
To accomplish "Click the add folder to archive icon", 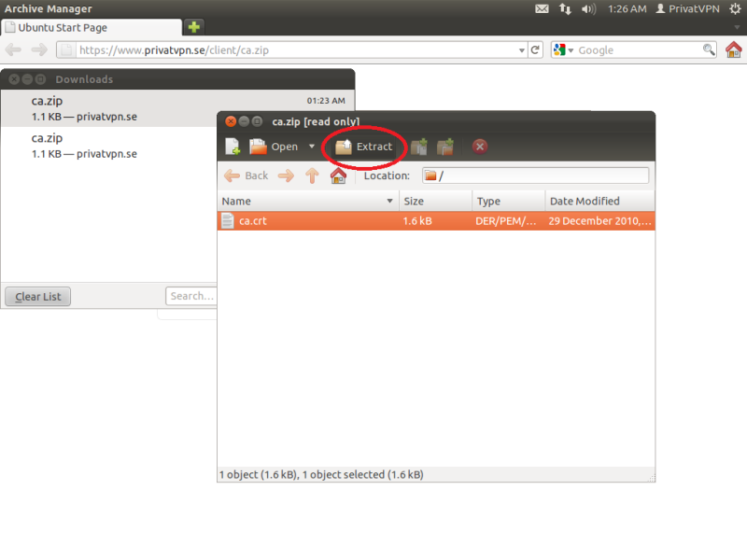I will click(x=446, y=147).
